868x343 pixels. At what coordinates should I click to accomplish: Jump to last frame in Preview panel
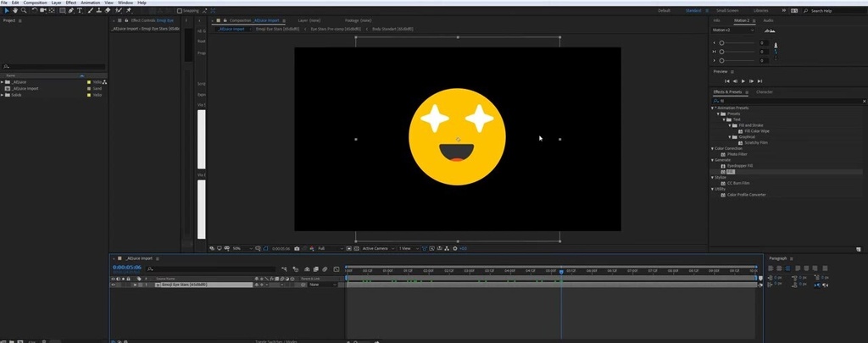(759, 81)
